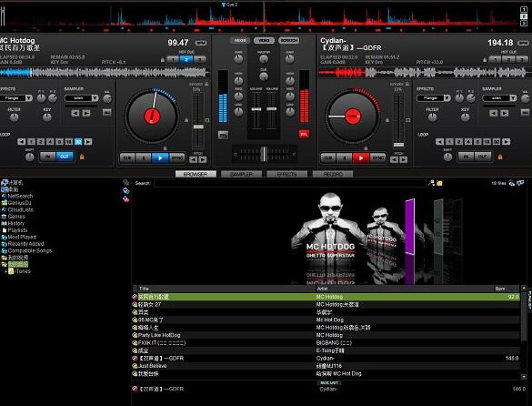Start playback on the left deck

pos(160,158)
